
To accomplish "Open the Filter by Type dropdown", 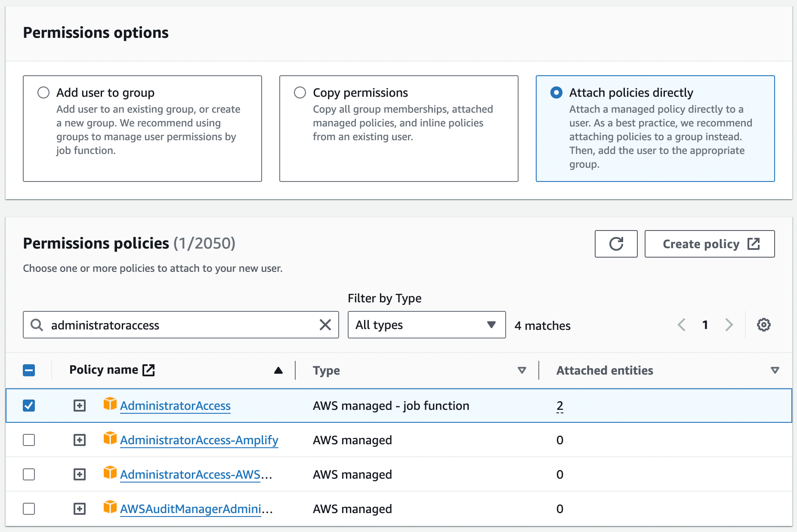I will 426,325.
